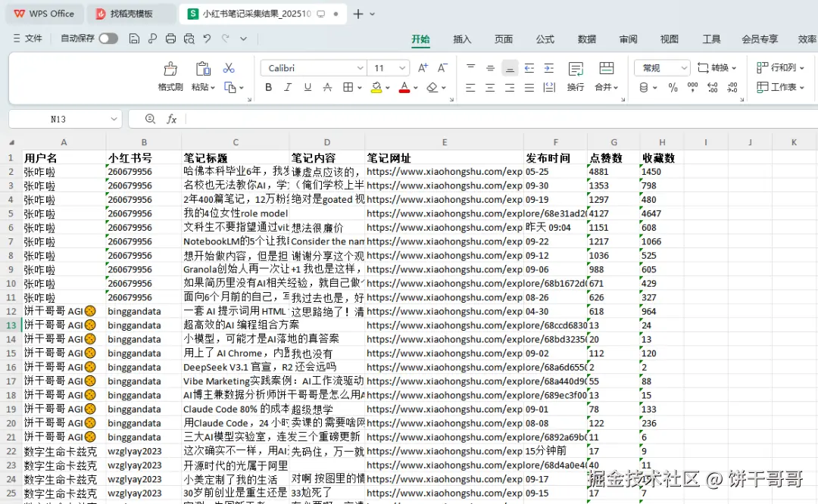Image resolution: width=818 pixels, height=504 pixels.
Task: Click cell containing 昨天 09:04
Action: click(x=555, y=228)
